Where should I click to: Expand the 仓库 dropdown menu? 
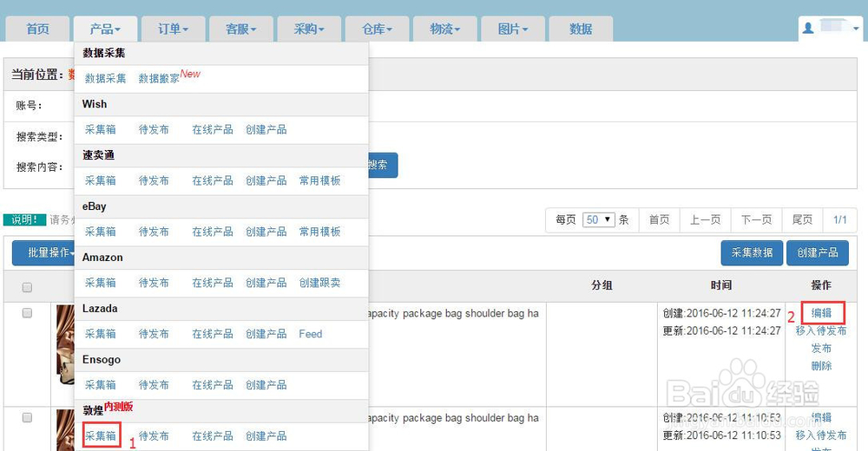click(377, 29)
